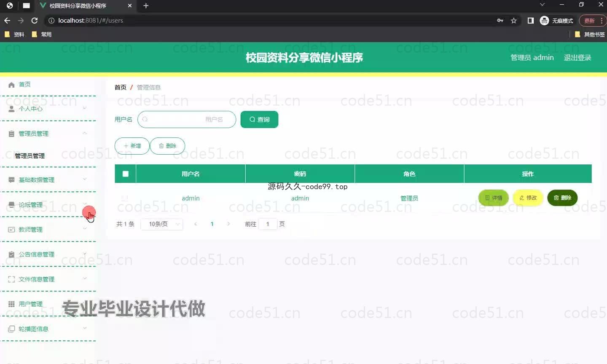Go to previous page arrow in pagination

coord(196,224)
